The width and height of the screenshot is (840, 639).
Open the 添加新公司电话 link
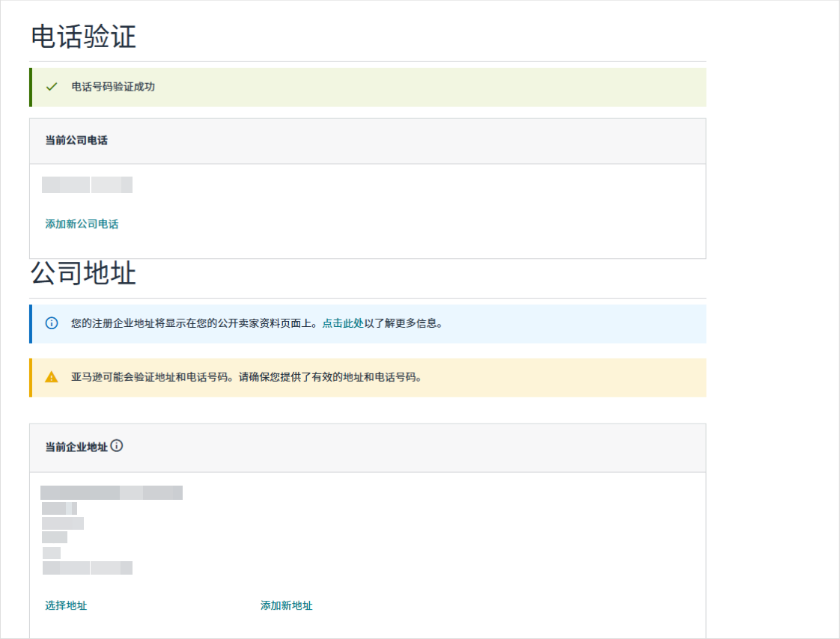82,224
